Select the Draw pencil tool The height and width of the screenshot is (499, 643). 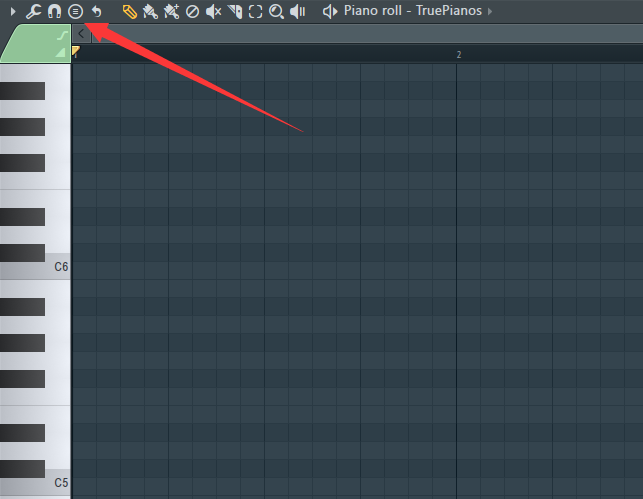click(x=130, y=11)
